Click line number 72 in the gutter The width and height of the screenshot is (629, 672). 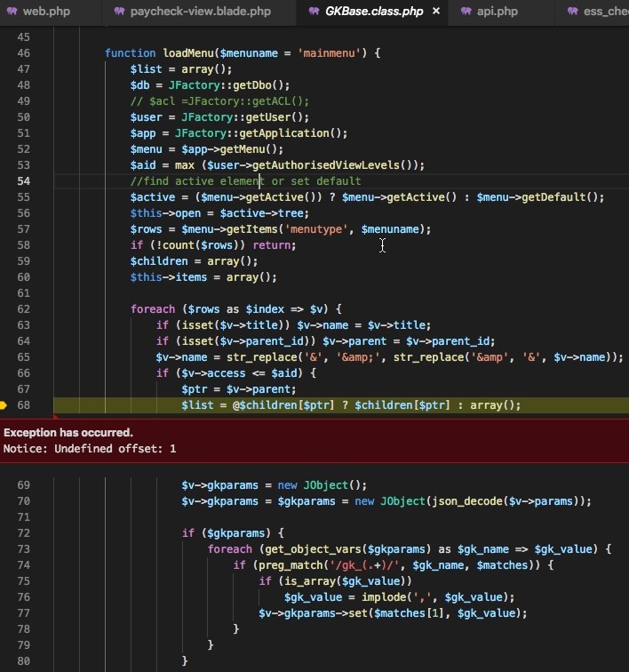[x=23, y=533]
